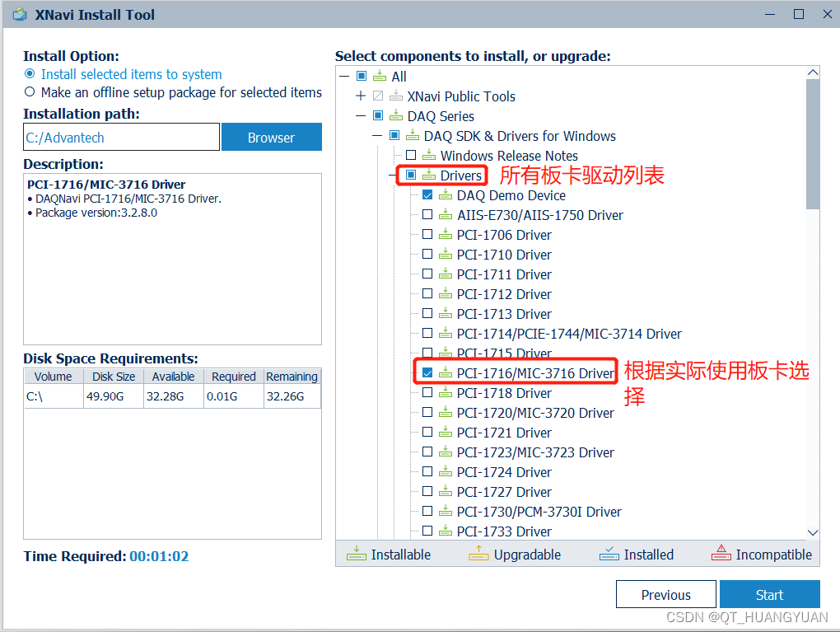
Task: Uncheck the PCI-1716/MIC-3716 Driver checkbox
Action: coord(427,373)
